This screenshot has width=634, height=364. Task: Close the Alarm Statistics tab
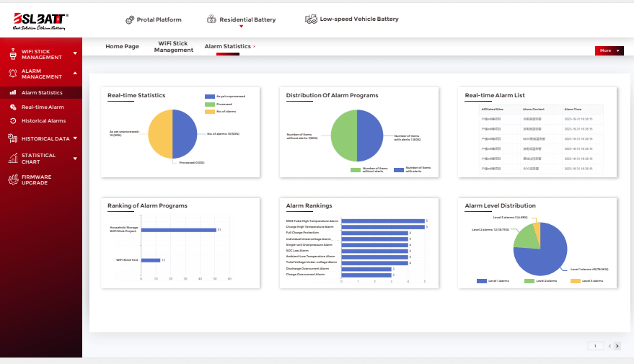coord(255,46)
